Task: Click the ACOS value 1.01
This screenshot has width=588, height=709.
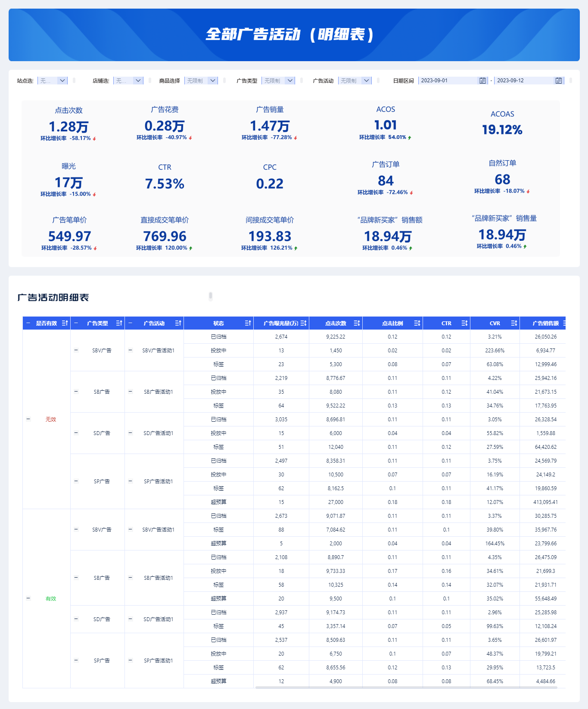Action: (x=386, y=125)
